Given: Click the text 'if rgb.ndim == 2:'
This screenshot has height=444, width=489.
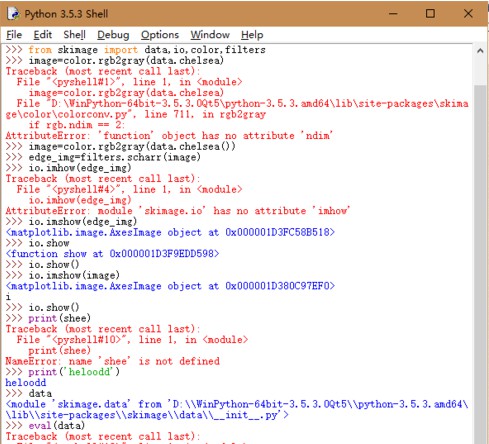Looking at the screenshot, I should 77,125.
